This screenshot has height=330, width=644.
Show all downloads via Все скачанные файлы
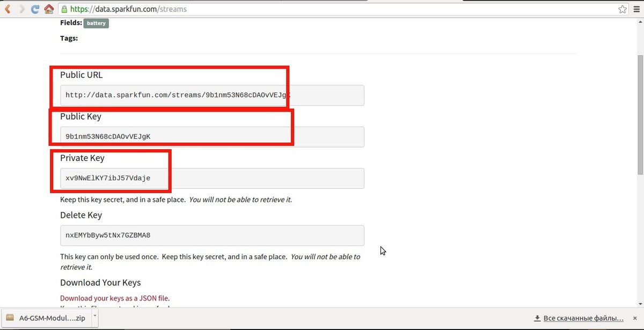584,318
